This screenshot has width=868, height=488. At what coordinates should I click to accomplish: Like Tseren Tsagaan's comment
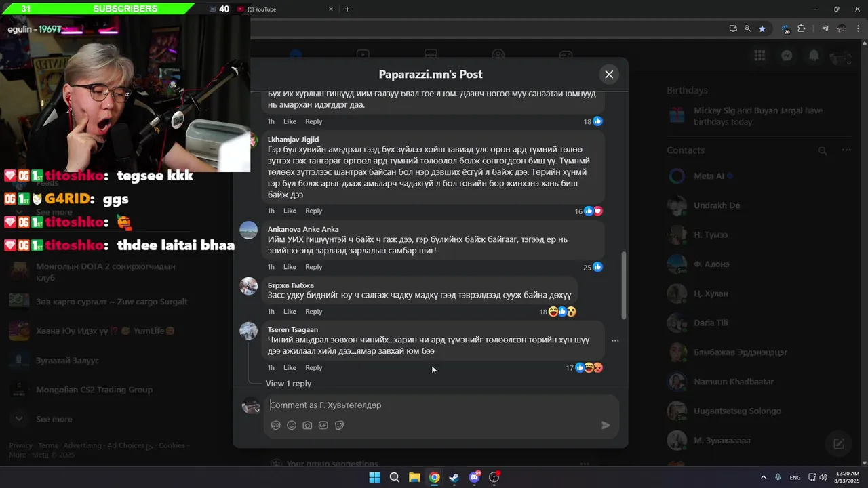point(290,368)
